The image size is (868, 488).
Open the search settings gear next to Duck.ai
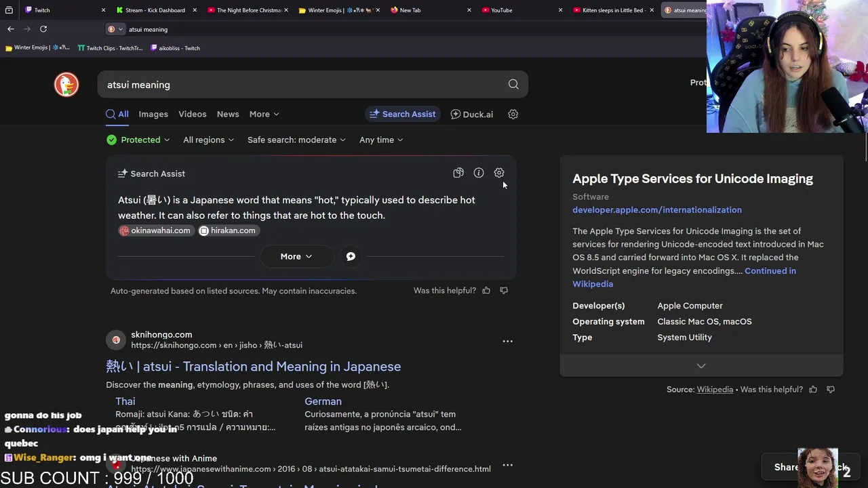click(x=513, y=115)
